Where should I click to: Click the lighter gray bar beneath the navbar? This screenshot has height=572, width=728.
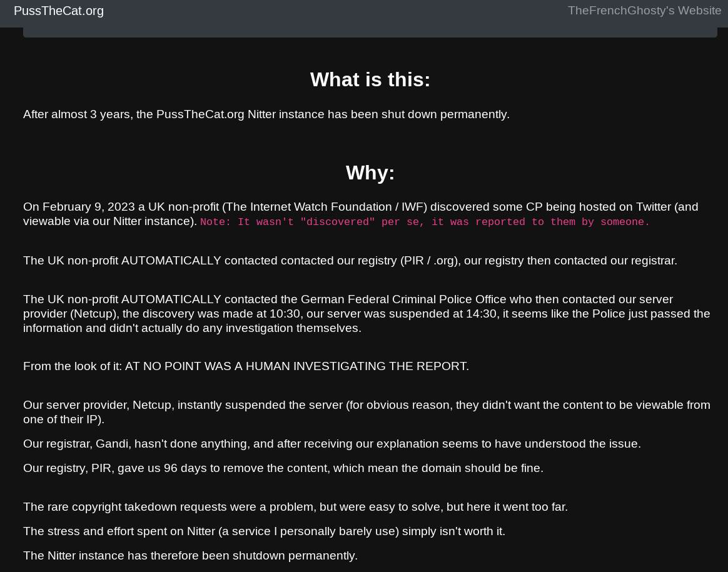(x=370, y=33)
